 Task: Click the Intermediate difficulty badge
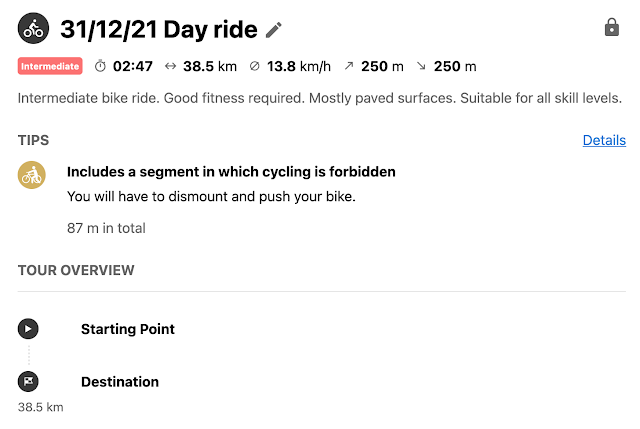(x=49, y=67)
